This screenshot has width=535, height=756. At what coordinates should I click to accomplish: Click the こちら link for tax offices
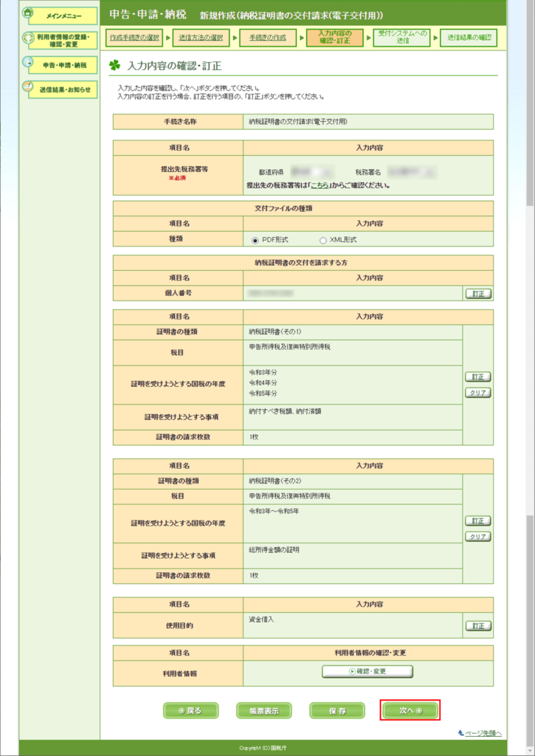319,185
